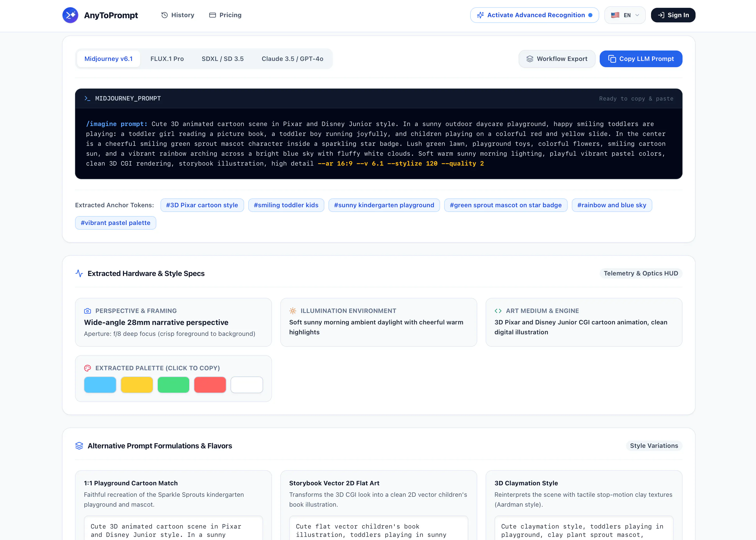Click the layers icon next to Alternative Prompt Formulations

point(79,446)
